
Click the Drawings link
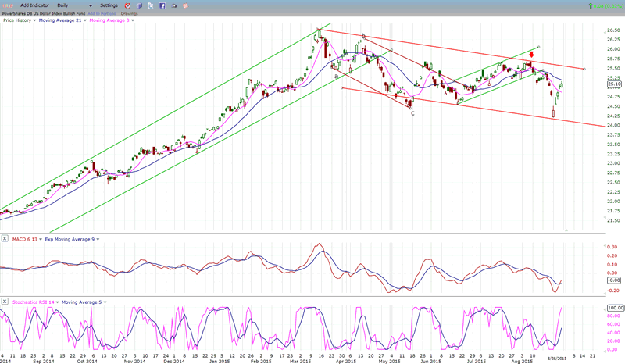coord(128,13)
